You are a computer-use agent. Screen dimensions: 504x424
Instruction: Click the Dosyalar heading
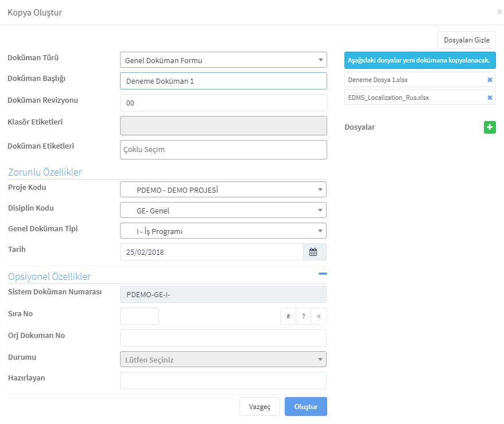[x=360, y=127]
